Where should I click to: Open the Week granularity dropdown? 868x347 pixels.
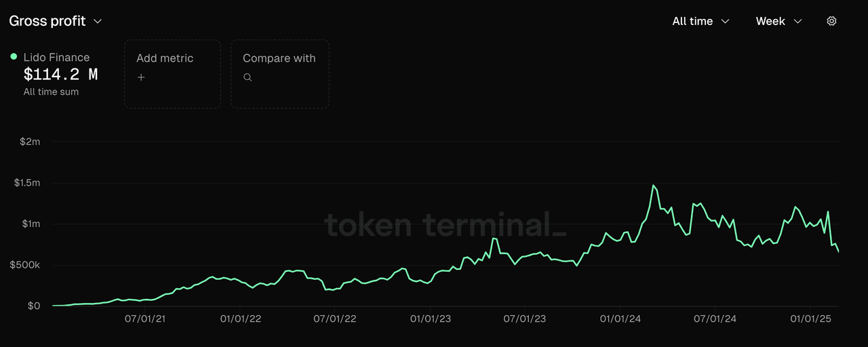tap(778, 21)
